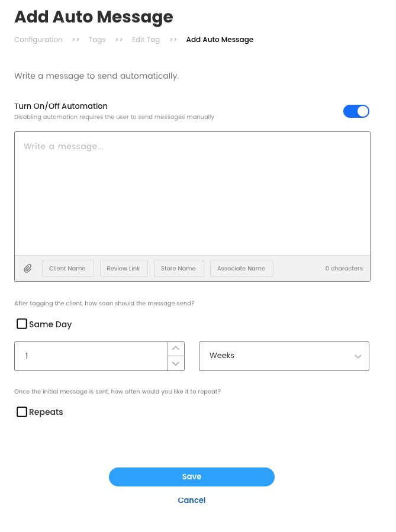Click the paperclip attachment icon
This screenshot has width=396, height=532.
coord(28,269)
